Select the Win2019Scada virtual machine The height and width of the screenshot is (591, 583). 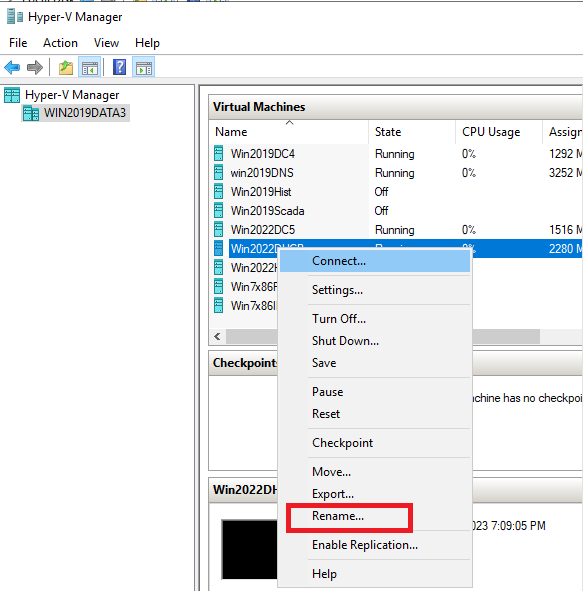(268, 211)
